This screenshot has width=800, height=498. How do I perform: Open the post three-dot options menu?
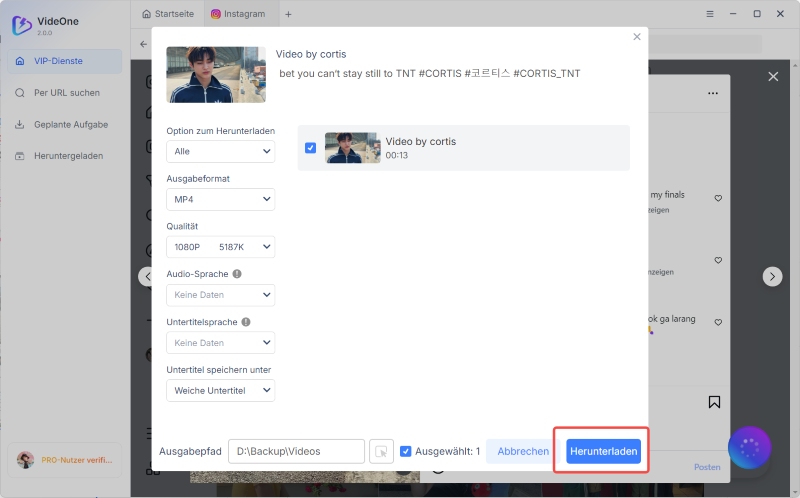(x=713, y=93)
